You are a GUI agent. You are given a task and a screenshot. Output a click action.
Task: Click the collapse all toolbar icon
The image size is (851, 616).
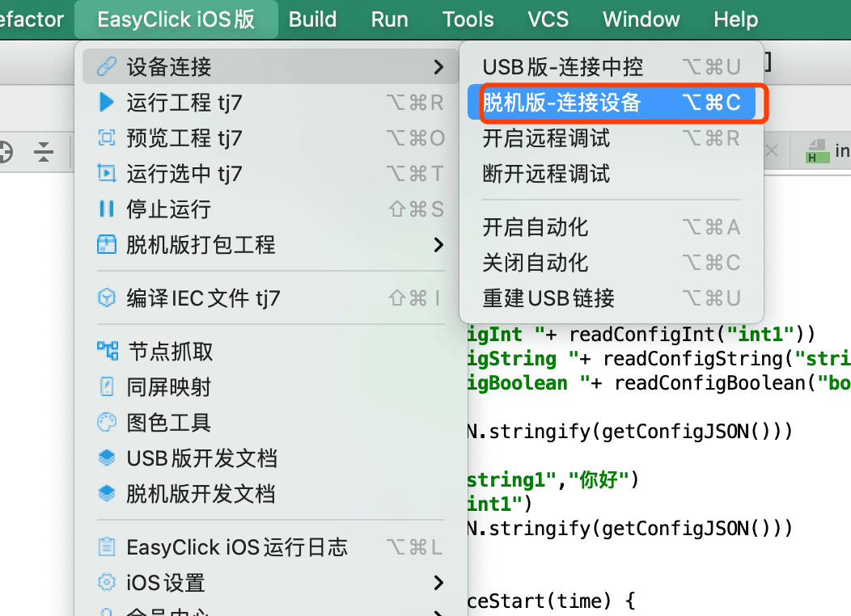point(44,151)
